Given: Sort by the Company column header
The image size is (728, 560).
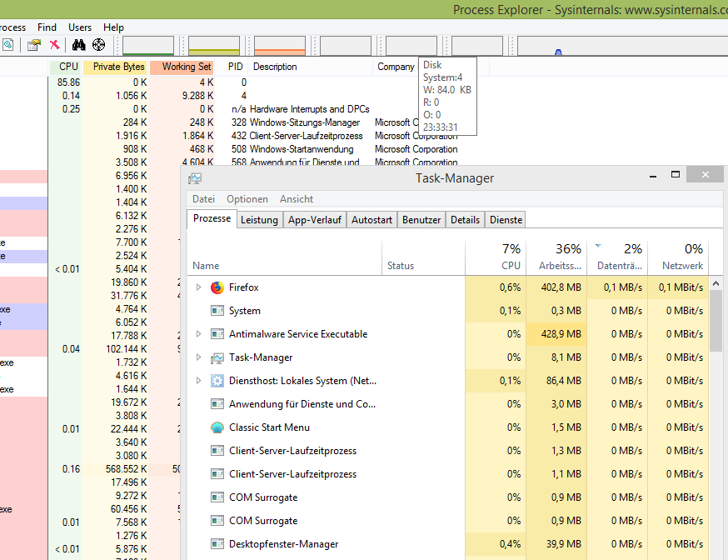Looking at the screenshot, I should click(x=396, y=67).
